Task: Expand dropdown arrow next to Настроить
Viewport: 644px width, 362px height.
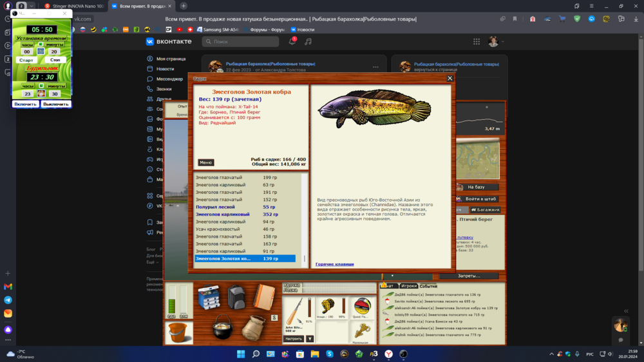Action: 310,339
